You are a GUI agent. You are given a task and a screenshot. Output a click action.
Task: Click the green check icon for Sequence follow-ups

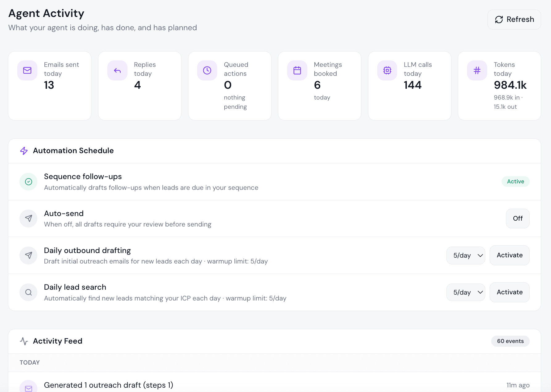pos(28,182)
